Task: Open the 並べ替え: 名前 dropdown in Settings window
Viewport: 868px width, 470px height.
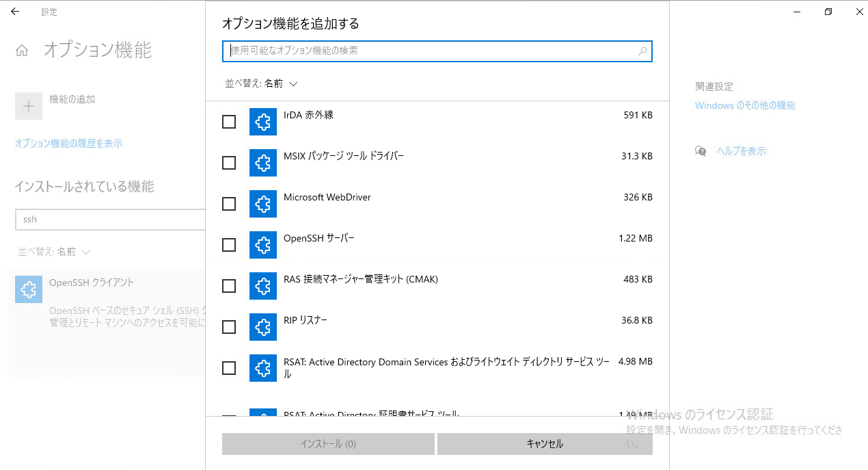Action: tap(55, 252)
